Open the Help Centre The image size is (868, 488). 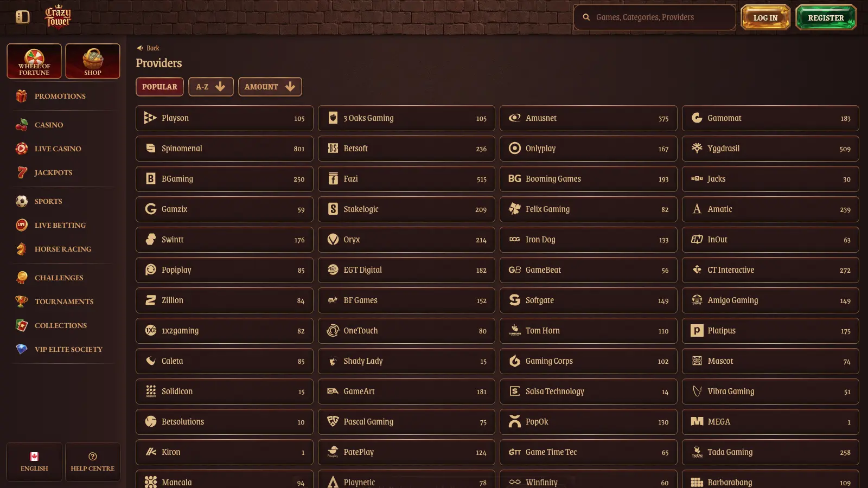click(x=93, y=462)
